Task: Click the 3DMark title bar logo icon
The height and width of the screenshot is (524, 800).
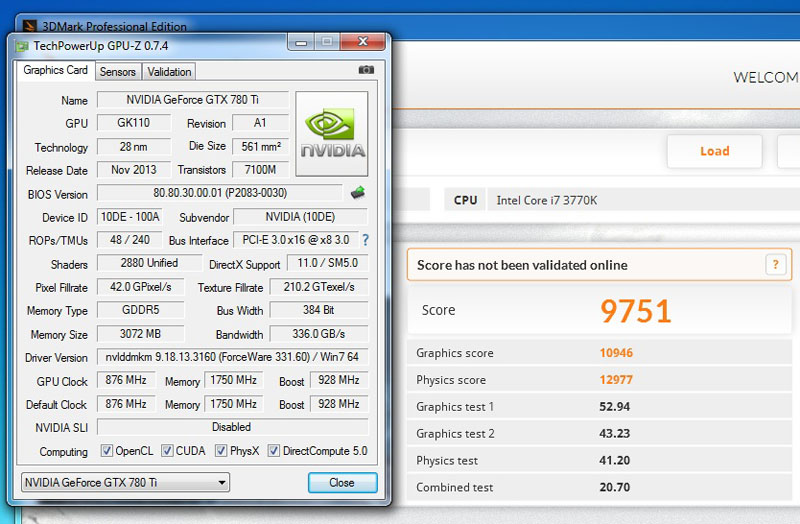Action: [x=30, y=26]
